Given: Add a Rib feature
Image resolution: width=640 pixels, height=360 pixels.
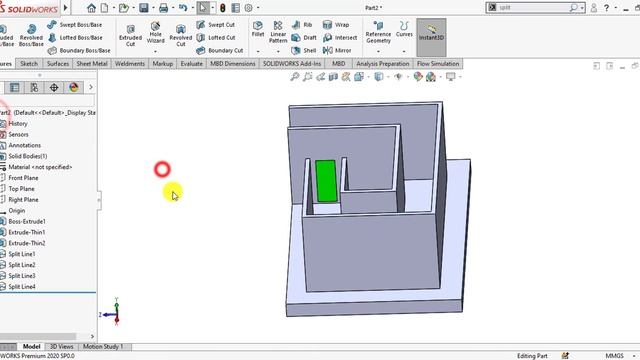Looking at the screenshot, I should [302, 24].
